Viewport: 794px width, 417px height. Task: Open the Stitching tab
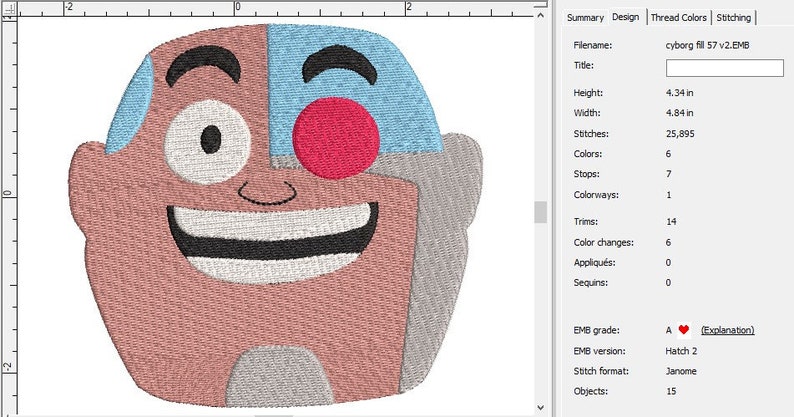733,17
